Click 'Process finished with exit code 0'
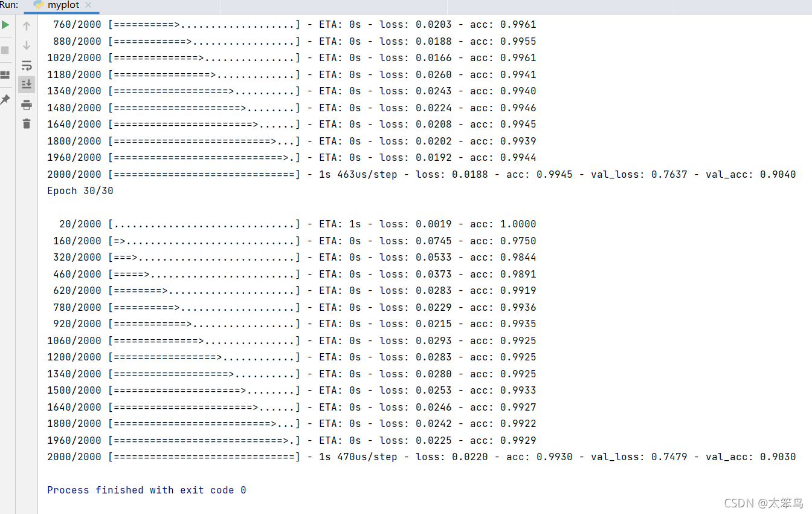812x514 pixels. (147, 490)
